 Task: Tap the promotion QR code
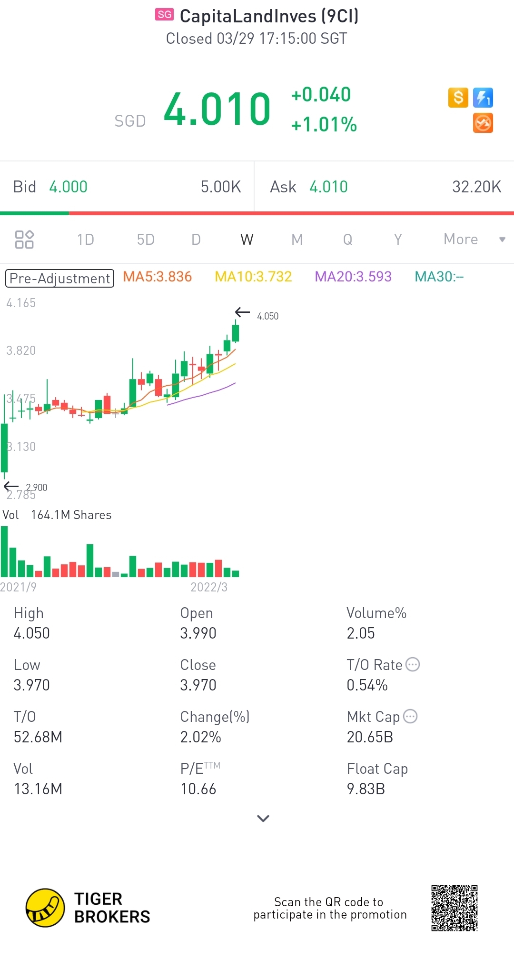pyautogui.click(x=455, y=908)
